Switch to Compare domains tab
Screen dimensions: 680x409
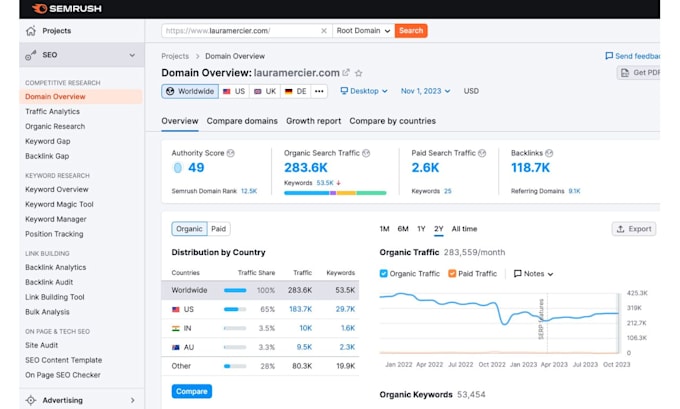click(242, 121)
